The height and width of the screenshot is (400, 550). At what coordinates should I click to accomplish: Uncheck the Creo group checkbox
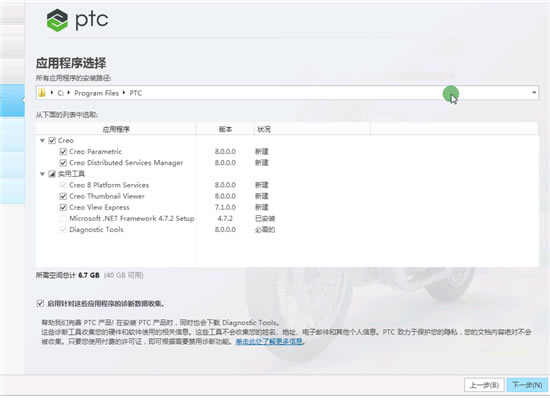tap(52, 141)
